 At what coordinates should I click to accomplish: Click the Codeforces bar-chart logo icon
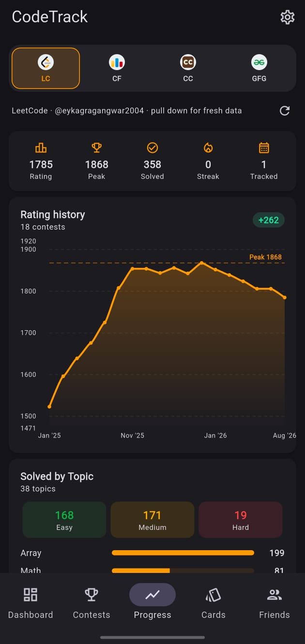coord(117,62)
